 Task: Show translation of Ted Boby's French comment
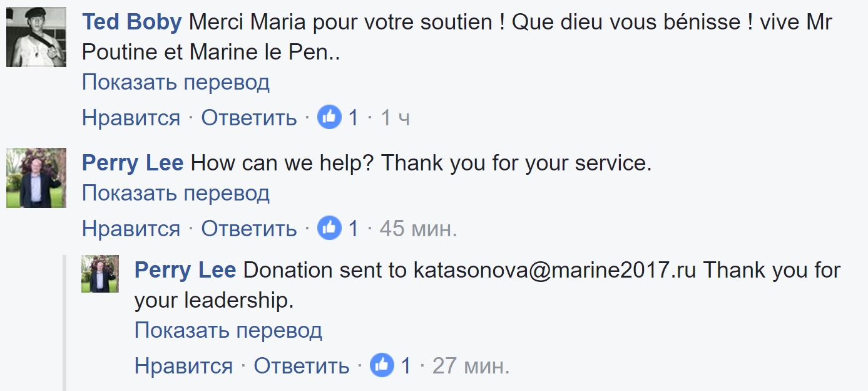click(x=176, y=82)
